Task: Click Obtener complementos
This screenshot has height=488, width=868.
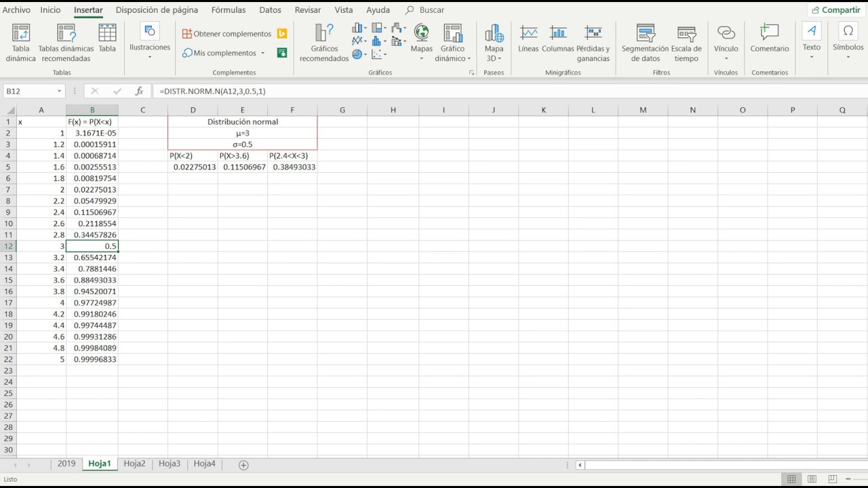Action: pyautogui.click(x=227, y=34)
